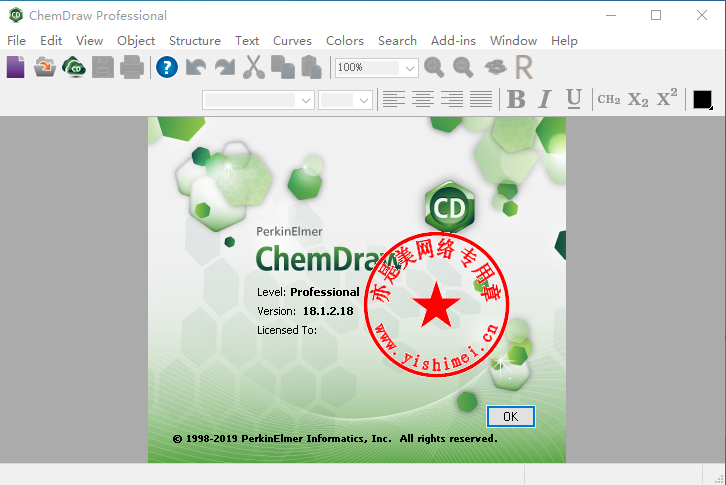Cut selection with the scissors icon
The width and height of the screenshot is (726, 485).
click(x=254, y=67)
